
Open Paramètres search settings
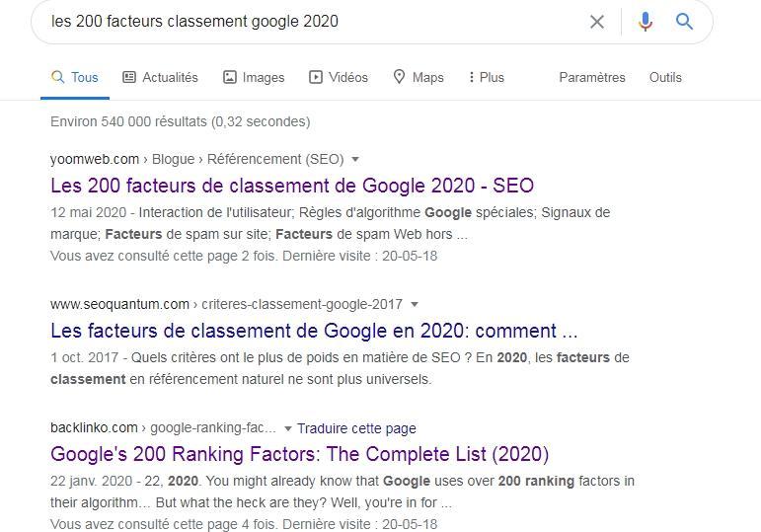pos(591,77)
